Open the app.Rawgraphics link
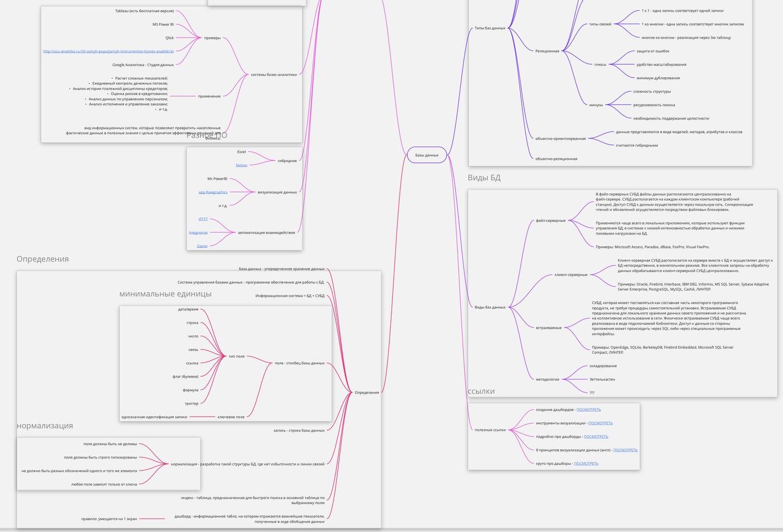Image resolution: width=783 pixels, height=532 pixels. click(x=213, y=192)
